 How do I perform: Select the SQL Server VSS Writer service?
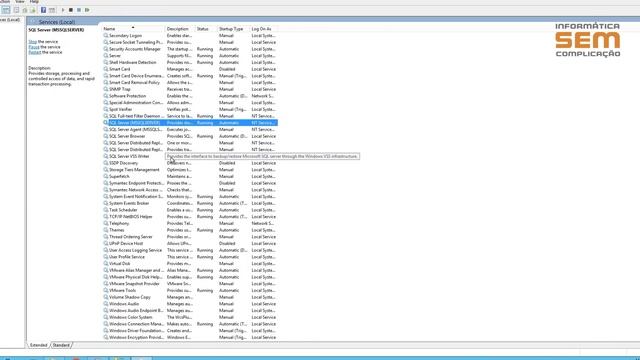(190, 156)
